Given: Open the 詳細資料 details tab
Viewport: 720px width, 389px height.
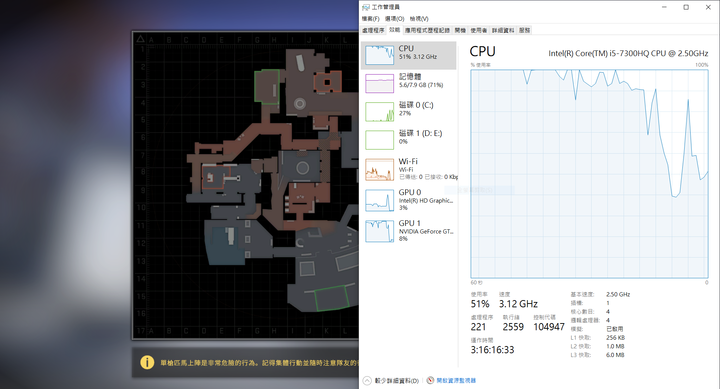Looking at the screenshot, I should (503, 30).
